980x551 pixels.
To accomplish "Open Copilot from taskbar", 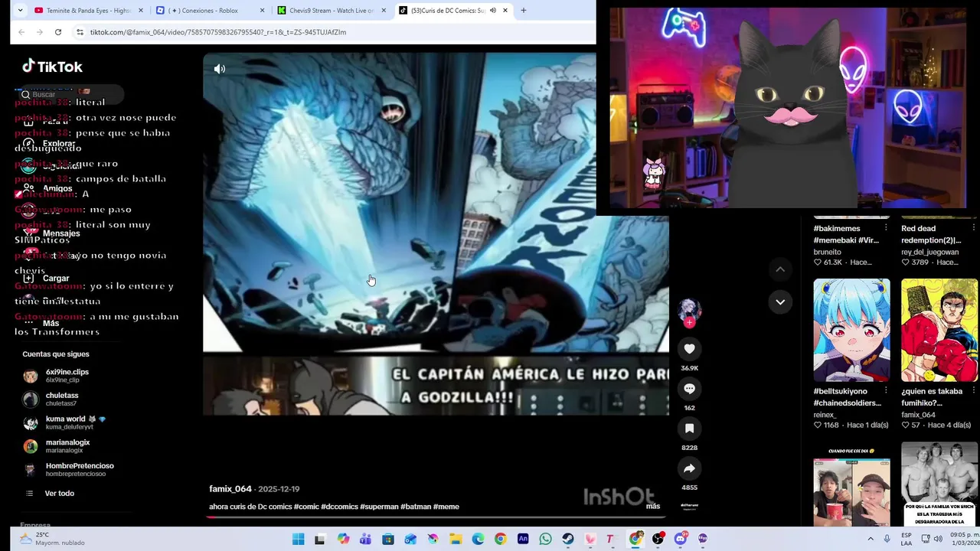I will click(x=343, y=540).
